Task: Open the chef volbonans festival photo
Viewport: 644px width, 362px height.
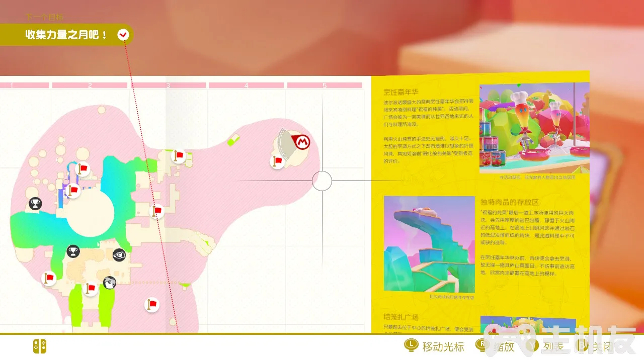Action: (534, 128)
